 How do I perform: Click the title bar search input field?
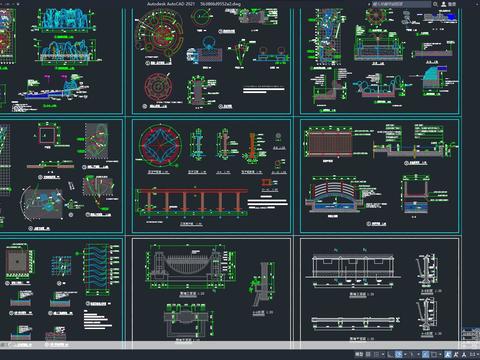click(401, 4)
